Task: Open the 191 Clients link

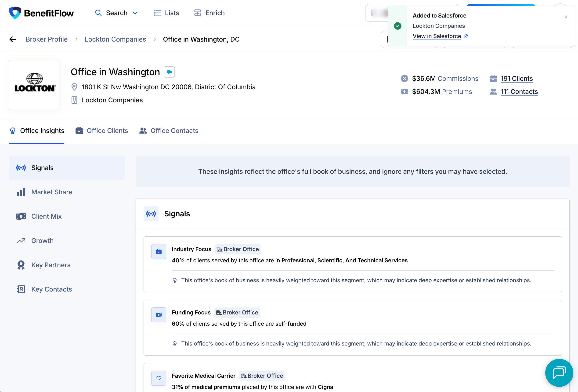Action: coord(517,78)
